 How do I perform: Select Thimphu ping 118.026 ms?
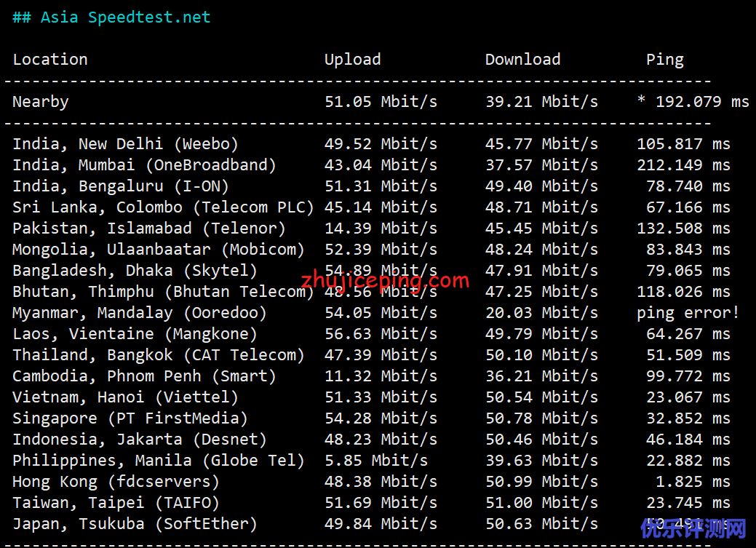click(x=684, y=292)
